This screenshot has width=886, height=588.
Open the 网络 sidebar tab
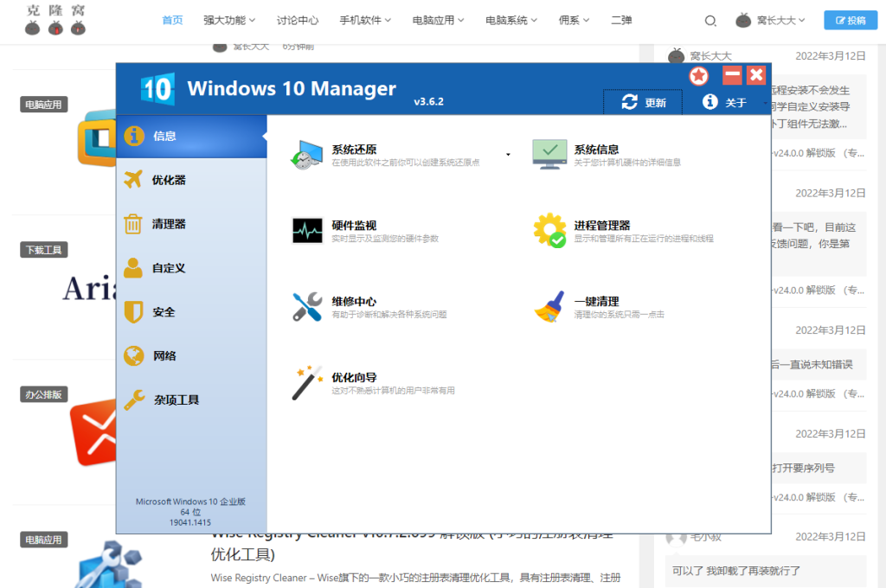tap(191, 356)
